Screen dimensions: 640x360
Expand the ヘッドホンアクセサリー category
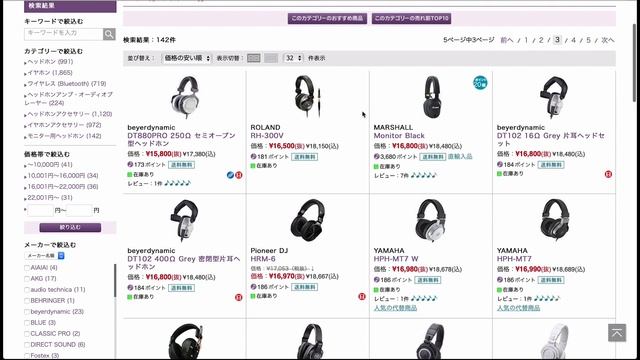69,114
